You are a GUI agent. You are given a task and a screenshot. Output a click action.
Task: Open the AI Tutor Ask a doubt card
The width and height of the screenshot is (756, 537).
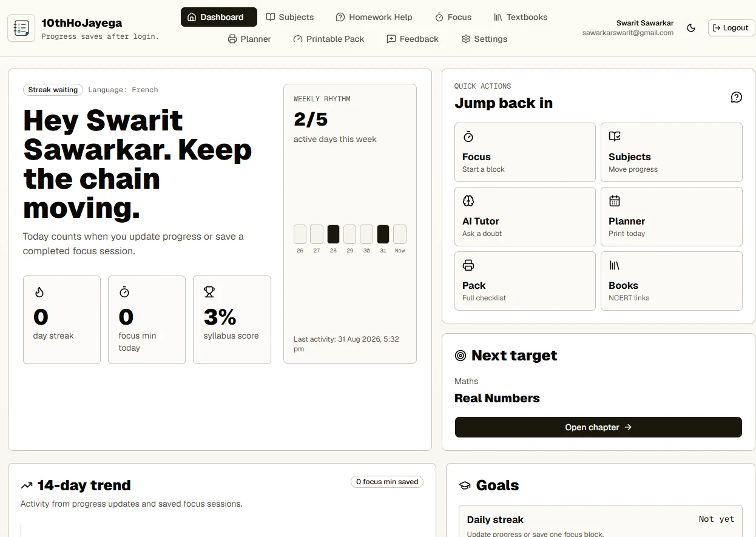[525, 217]
